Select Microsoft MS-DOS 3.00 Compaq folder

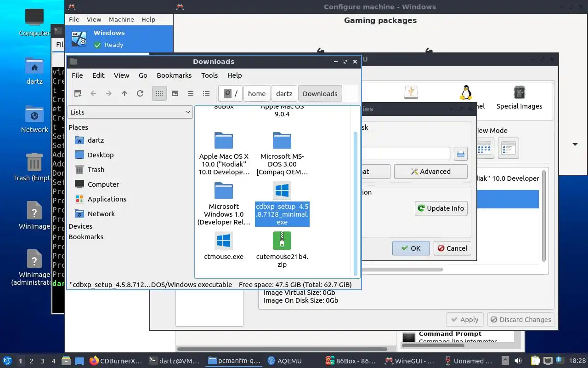click(x=282, y=154)
